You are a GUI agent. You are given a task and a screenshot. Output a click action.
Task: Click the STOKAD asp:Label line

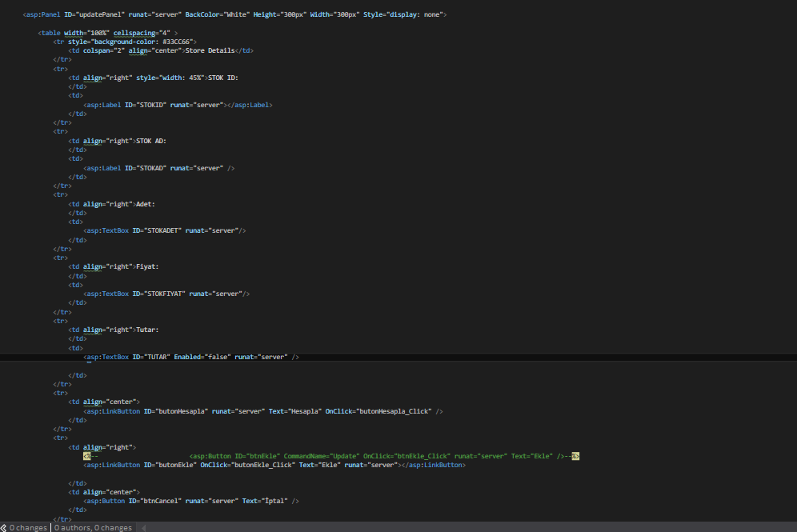pos(159,168)
